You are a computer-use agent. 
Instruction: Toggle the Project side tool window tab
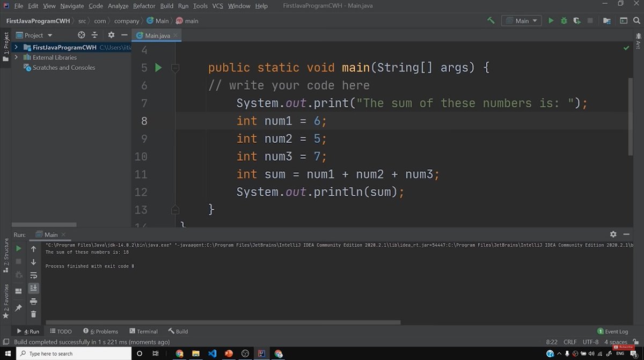click(x=6, y=47)
